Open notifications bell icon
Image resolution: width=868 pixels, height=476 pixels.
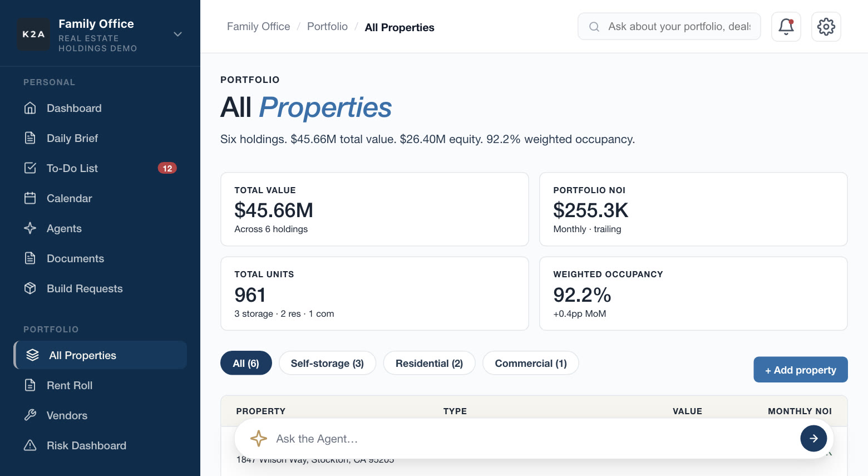[x=786, y=27]
